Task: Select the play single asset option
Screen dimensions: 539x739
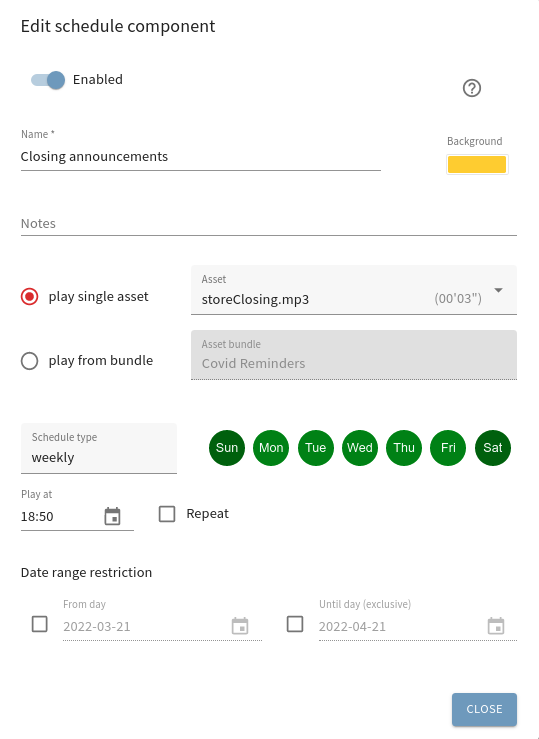Action: click(29, 296)
